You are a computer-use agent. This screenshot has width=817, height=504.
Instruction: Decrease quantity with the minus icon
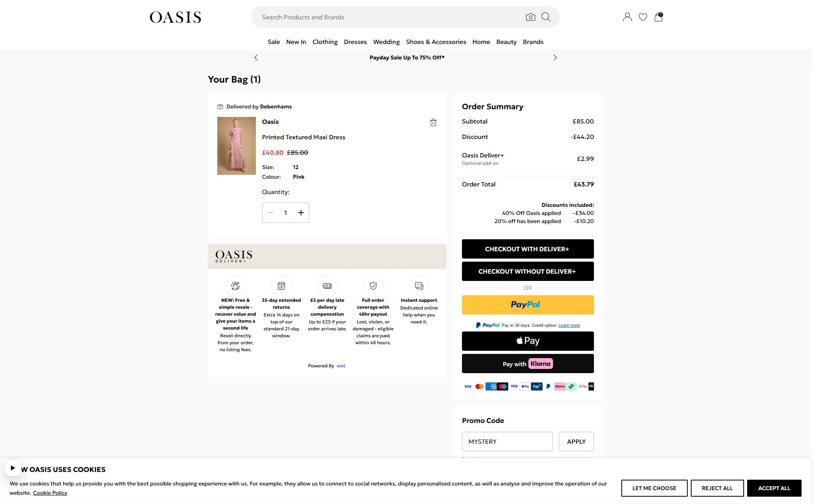click(x=270, y=213)
